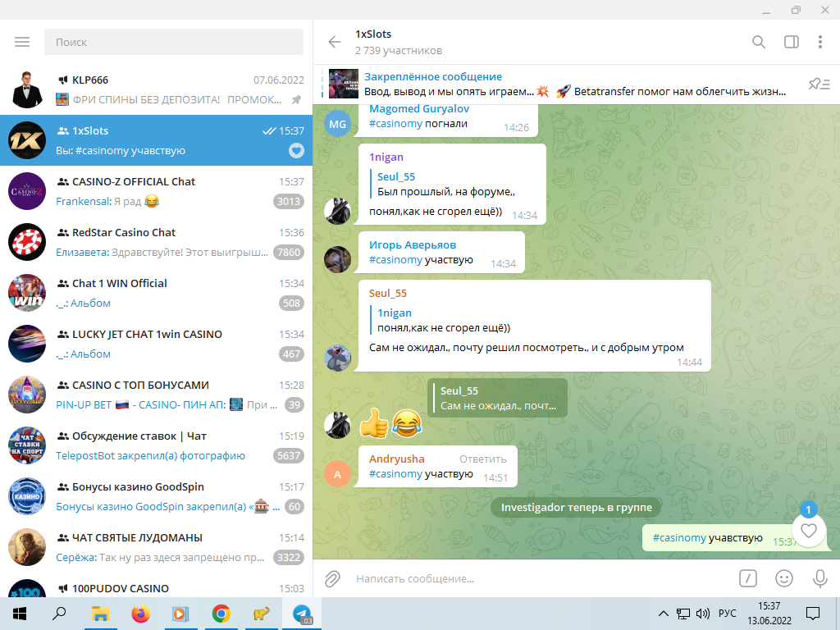Go back with the arrow icon
This screenshot has width=840, height=630.
tap(335, 42)
